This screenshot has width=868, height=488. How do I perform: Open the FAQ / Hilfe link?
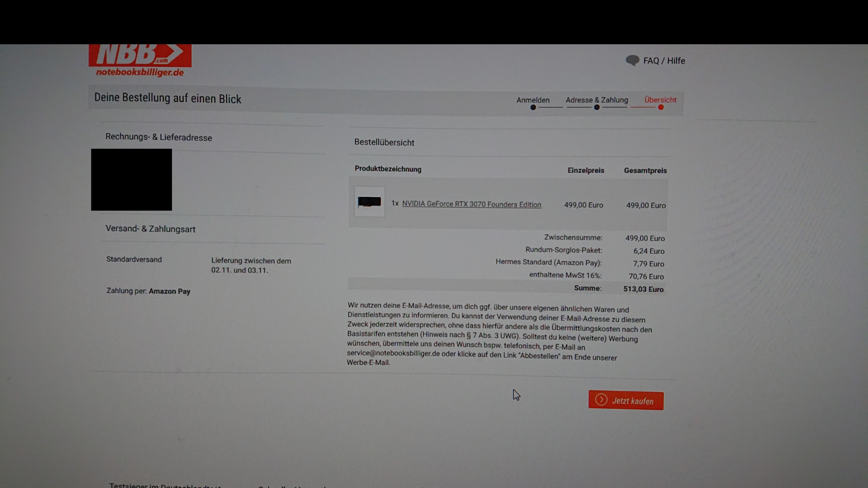[x=664, y=61]
